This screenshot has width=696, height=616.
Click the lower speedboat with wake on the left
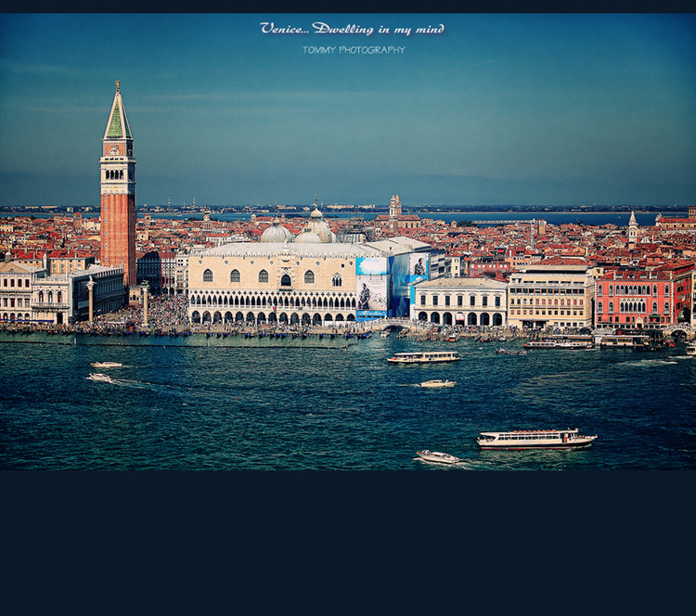(x=99, y=378)
